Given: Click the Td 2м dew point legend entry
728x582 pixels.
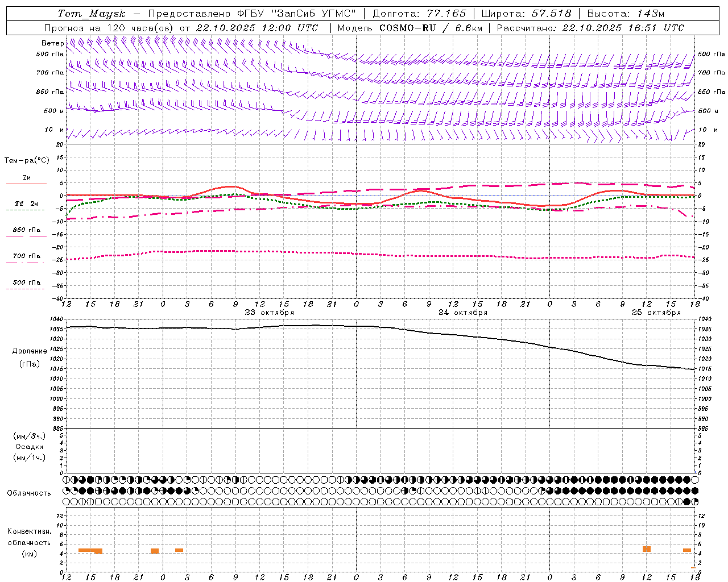Looking at the screenshot, I should pyautogui.click(x=27, y=203).
